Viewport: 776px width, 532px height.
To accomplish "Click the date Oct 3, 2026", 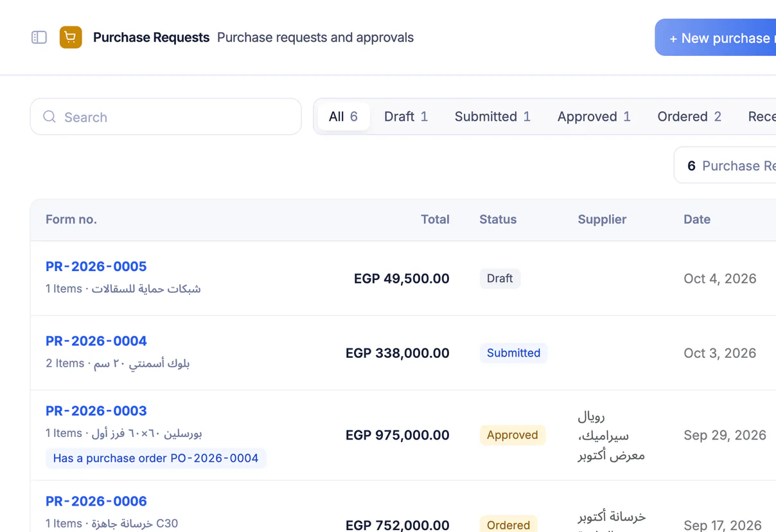I will [720, 353].
